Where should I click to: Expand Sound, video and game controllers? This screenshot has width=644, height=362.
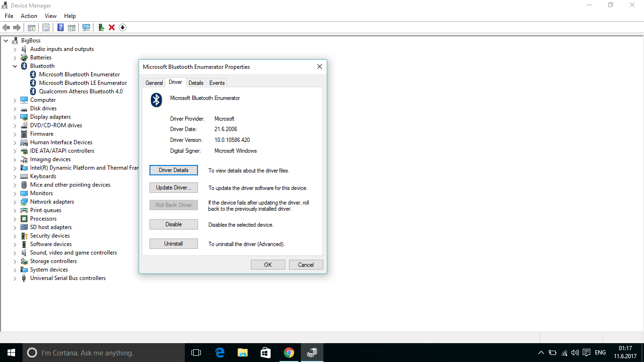15,253
